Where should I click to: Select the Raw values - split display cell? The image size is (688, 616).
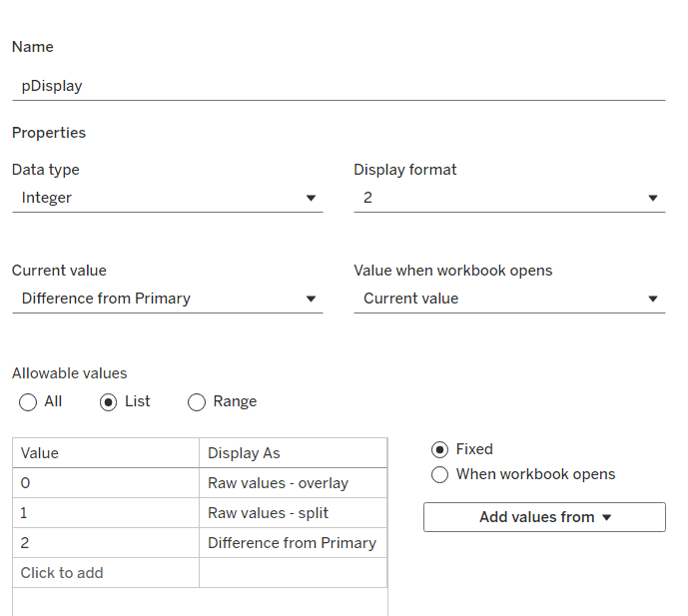(x=293, y=513)
